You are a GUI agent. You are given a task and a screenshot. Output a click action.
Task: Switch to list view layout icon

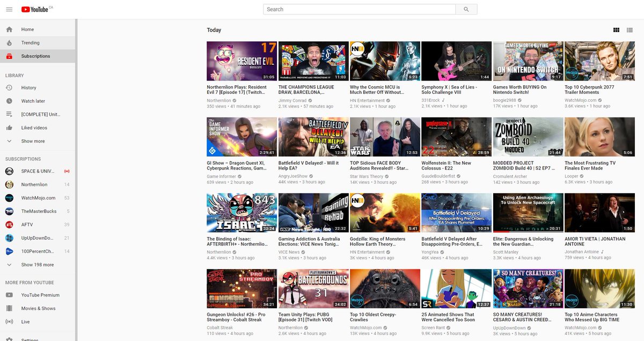click(x=630, y=30)
